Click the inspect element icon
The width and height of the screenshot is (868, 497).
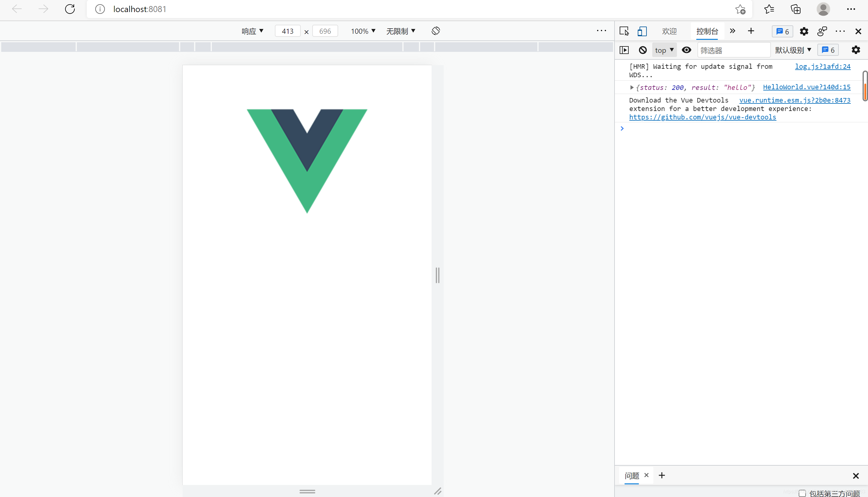[x=624, y=31]
